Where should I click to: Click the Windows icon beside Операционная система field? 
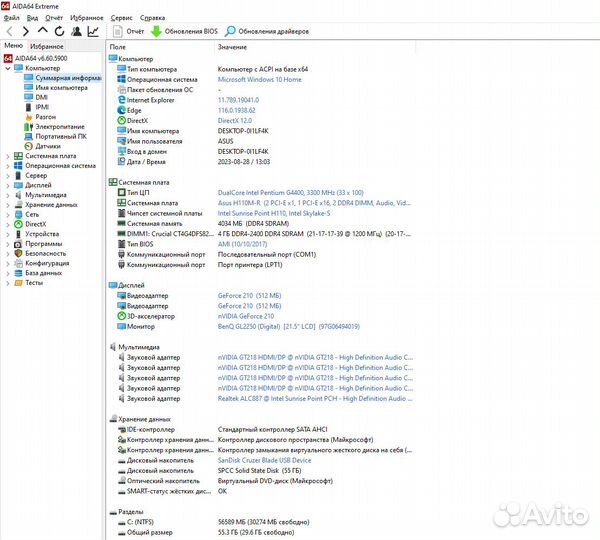coord(122,79)
